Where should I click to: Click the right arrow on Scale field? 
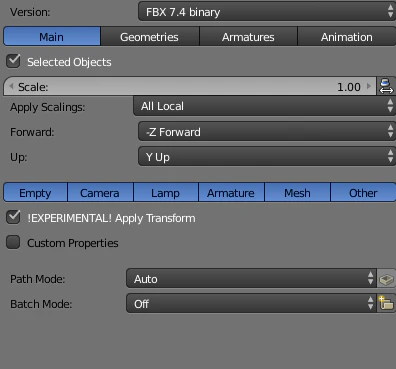point(369,86)
